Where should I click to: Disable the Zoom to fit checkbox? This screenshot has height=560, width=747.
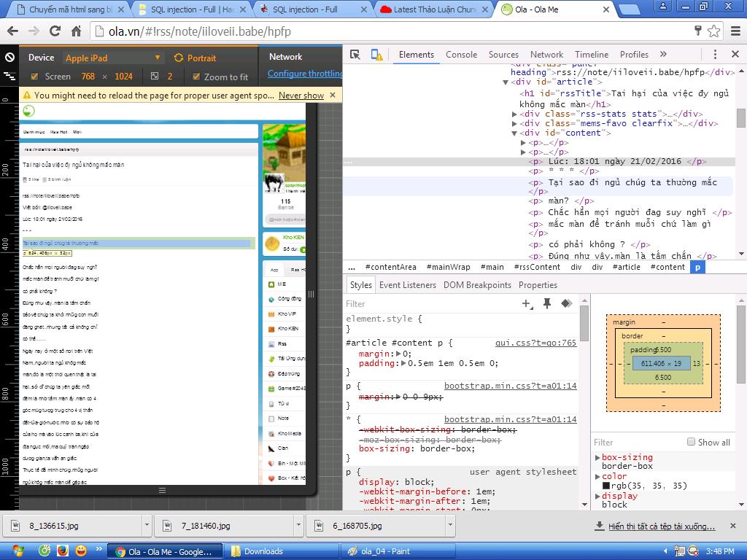coord(196,77)
